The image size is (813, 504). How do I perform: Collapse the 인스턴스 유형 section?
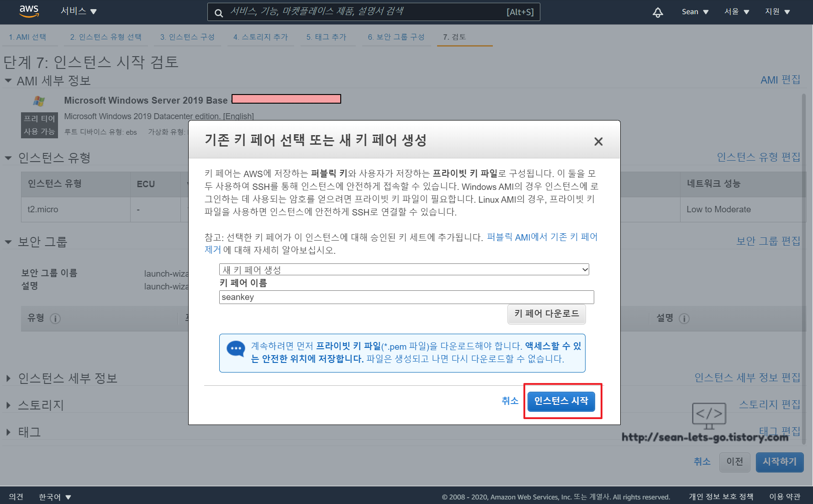click(8, 158)
